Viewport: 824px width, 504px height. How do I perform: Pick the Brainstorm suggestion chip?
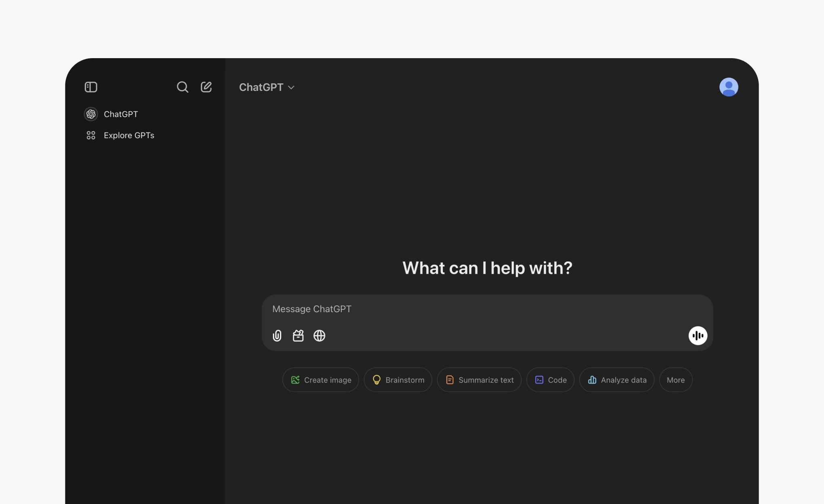(398, 380)
